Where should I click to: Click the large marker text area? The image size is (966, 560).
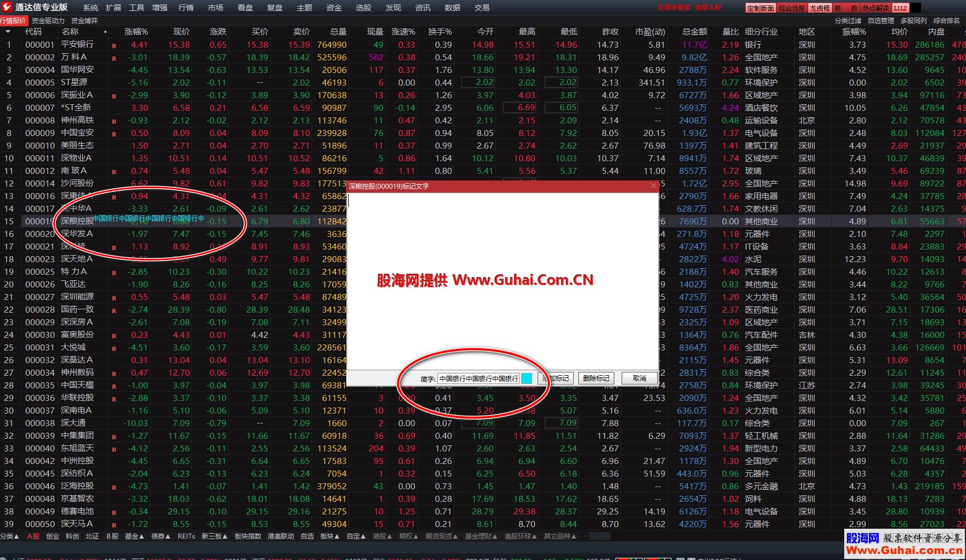coord(502,281)
